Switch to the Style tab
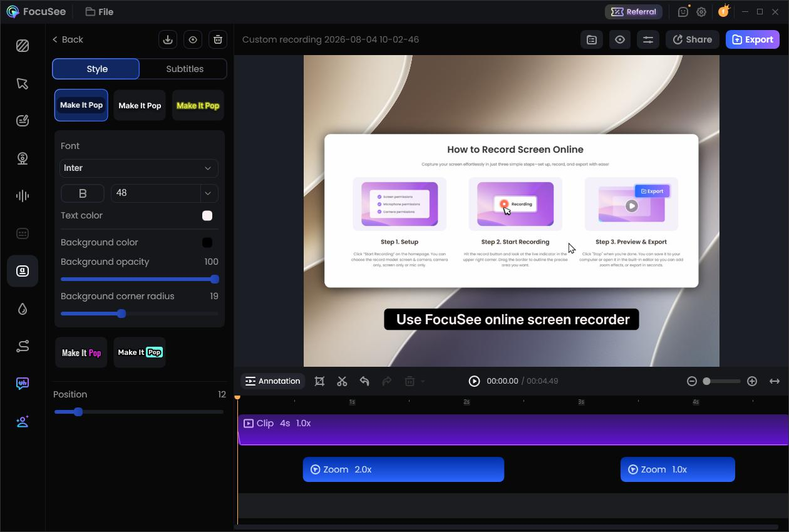This screenshot has height=532, width=789. click(96, 69)
